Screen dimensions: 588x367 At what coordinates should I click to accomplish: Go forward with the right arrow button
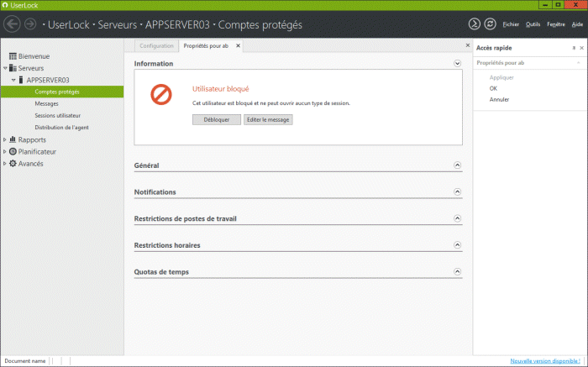click(x=30, y=24)
